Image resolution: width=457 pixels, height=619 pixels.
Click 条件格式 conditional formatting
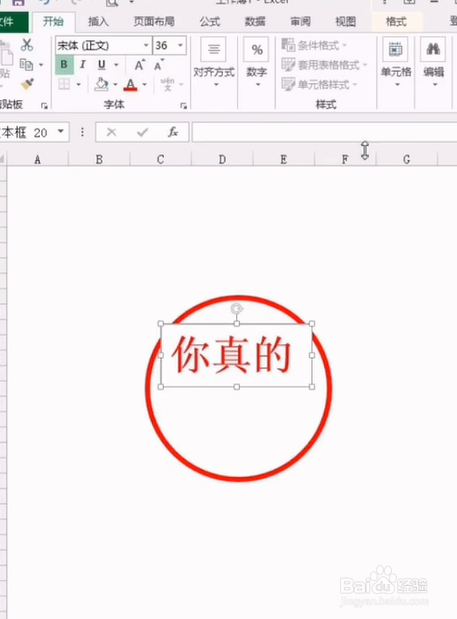tap(314, 45)
